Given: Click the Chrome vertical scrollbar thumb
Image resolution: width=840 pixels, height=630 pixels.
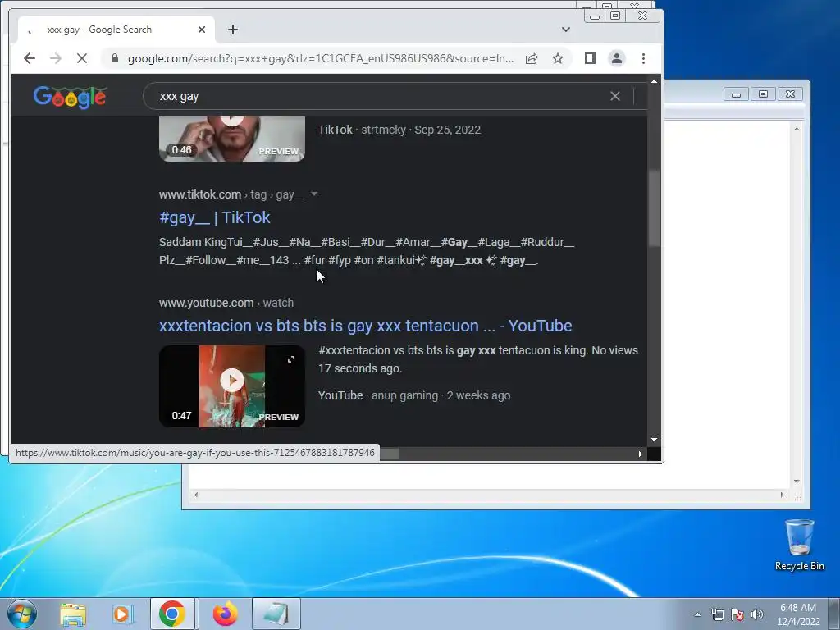Looking at the screenshot, I should 654,209.
